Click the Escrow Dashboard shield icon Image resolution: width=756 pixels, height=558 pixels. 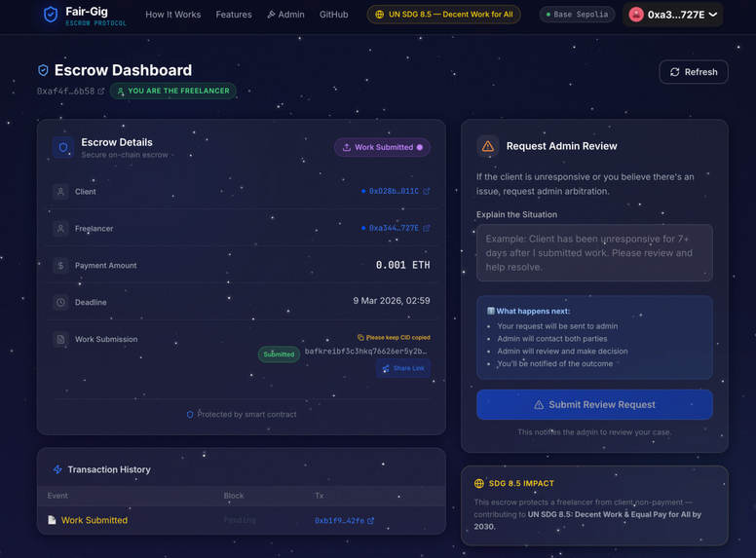point(43,70)
